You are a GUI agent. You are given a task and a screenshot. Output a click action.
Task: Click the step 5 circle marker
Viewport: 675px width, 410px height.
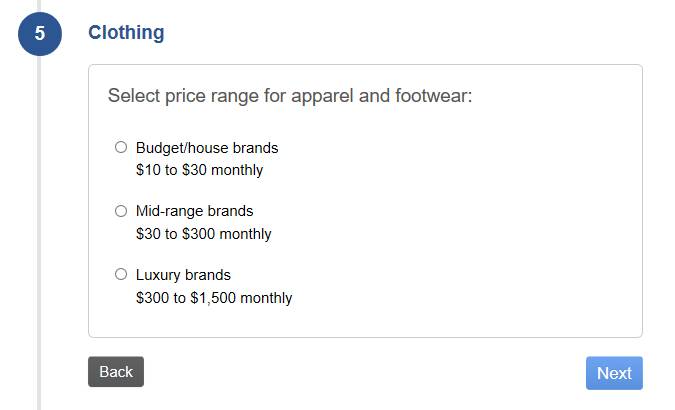pos(39,33)
